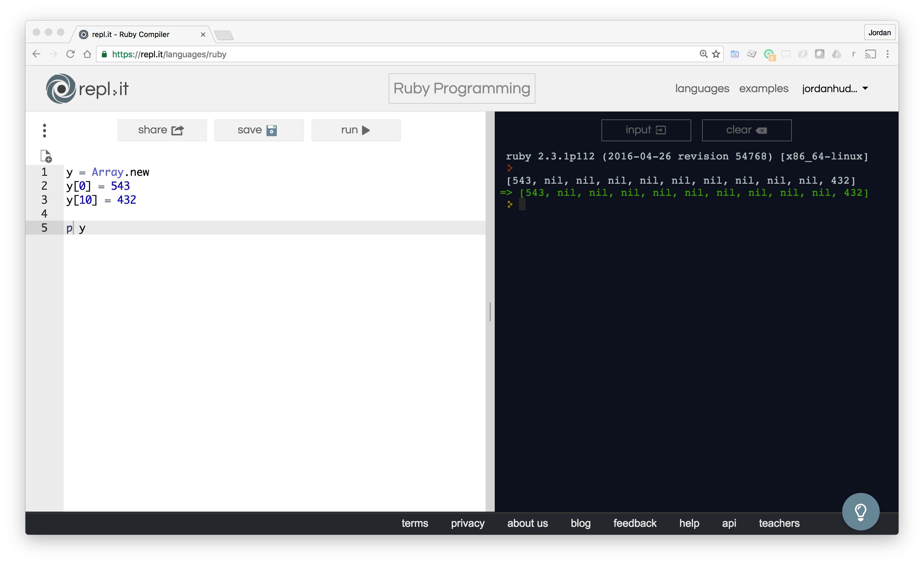Clear the console output
The image size is (924, 565).
pyautogui.click(x=746, y=130)
